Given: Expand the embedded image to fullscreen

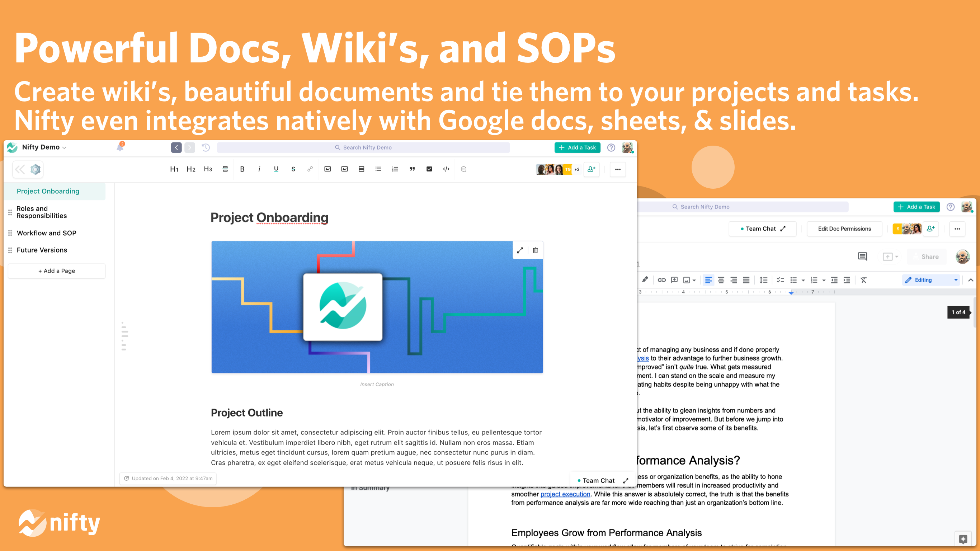Looking at the screenshot, I should [x=520, y=250].
